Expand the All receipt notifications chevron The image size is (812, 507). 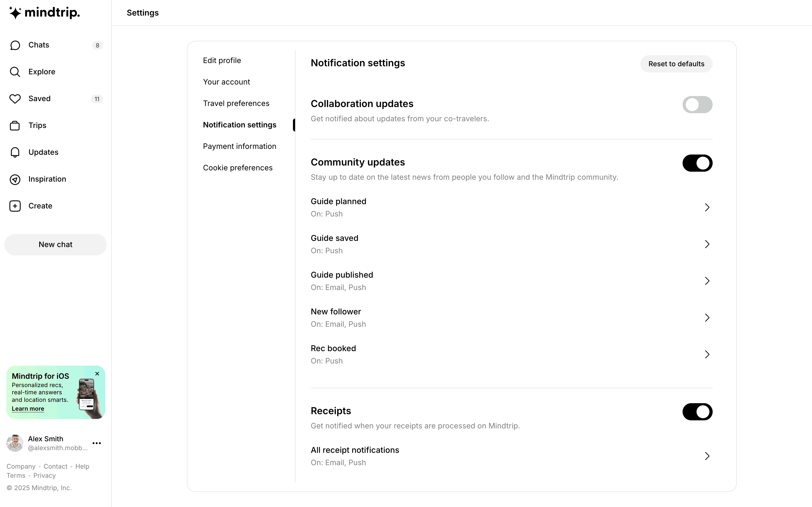coord(707,456)
